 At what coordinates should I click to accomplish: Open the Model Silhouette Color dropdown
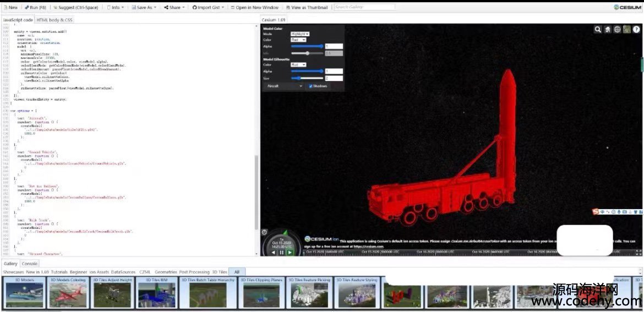pyautogui.click(x=298, y=65)
